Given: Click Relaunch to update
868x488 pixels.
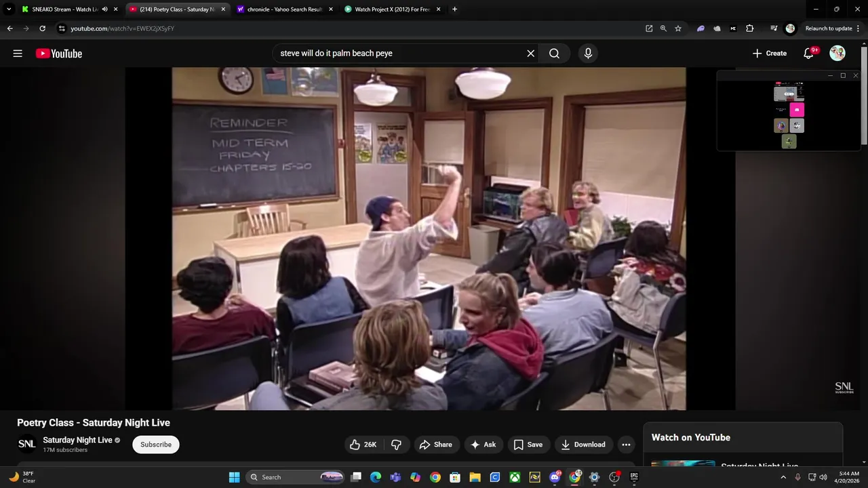Looking at the screenshot, I should pos(828,28).
